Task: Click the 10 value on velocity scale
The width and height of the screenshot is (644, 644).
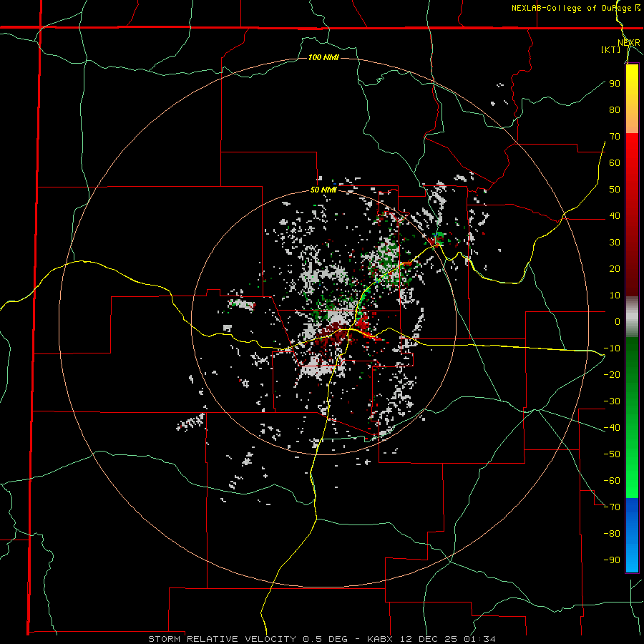Action: pyautogui.click(x=615, y=296)
